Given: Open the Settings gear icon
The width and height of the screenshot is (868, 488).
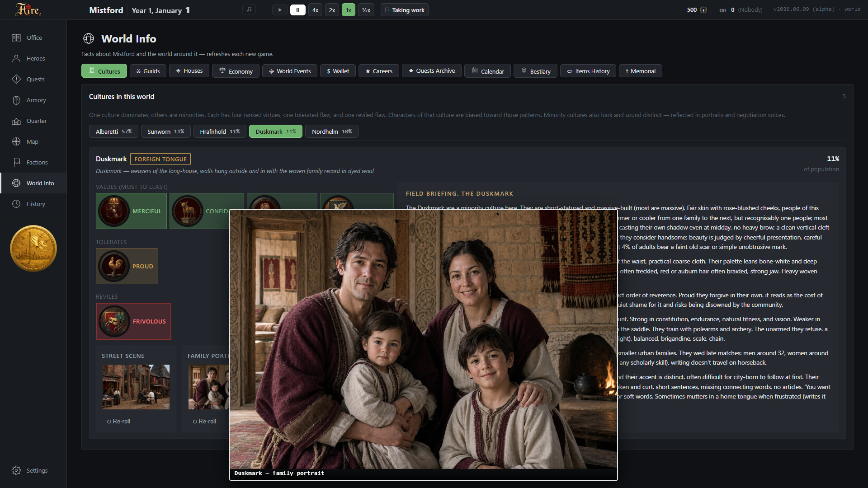Looking at the screenshot, I should pos(16,471).
